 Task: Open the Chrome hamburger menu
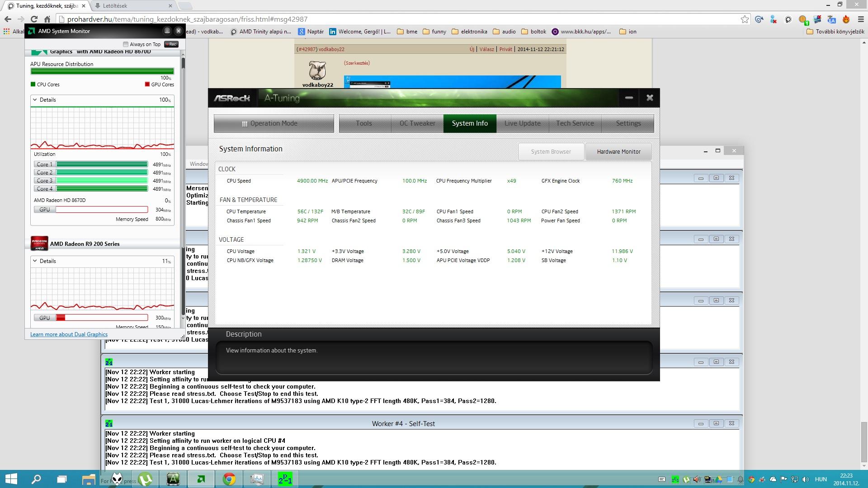click(860, 19)
